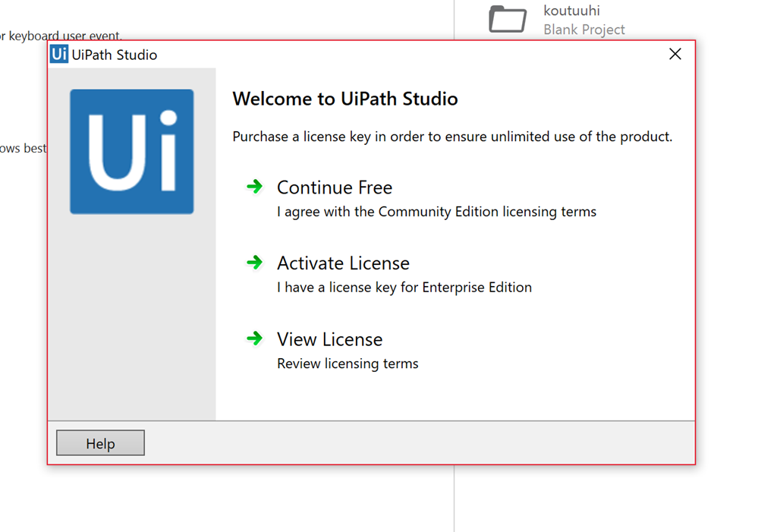Click the 'Purchase a license key' sentence
The height and width of the screenshot is (532, 777).
click(x=452, y=137)
